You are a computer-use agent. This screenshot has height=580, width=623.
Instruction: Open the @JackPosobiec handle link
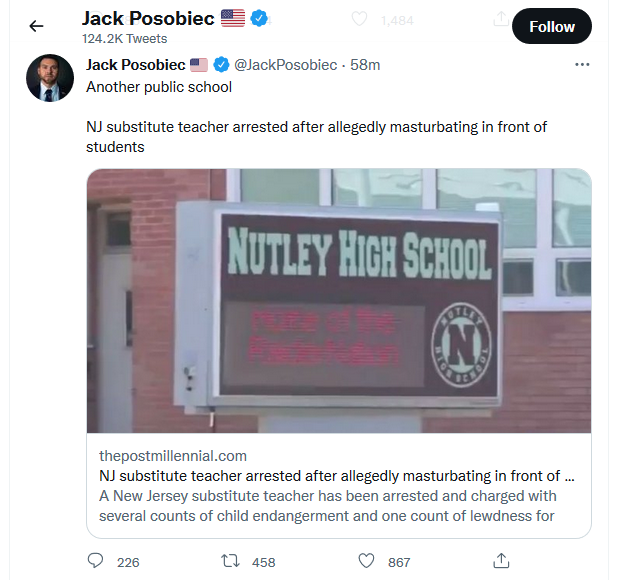click(x=285, y=65)
